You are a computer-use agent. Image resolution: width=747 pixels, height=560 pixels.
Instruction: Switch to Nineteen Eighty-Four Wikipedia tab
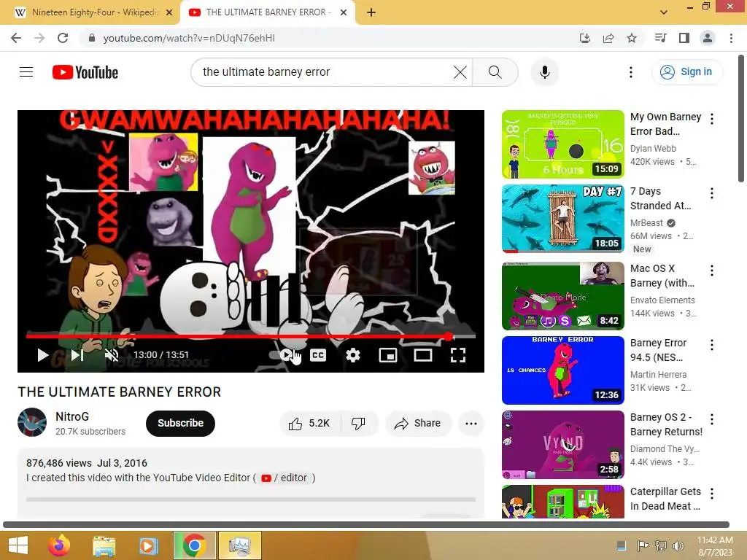pyautogui.click(x=88, y=12)
